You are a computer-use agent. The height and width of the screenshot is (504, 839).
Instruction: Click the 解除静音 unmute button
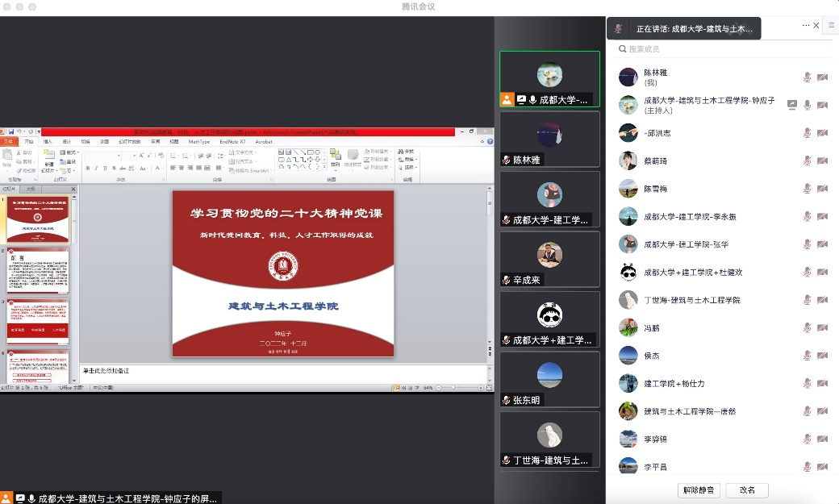tap(699, 490)
